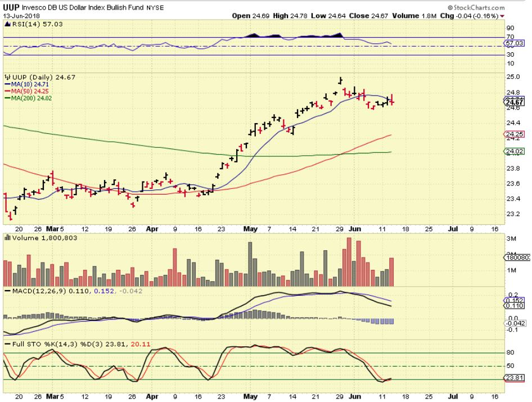This screenshot has height=402, width=532.
Task: Select the MA(10) 24.71 legend entry
Action: tap(26, 84)
